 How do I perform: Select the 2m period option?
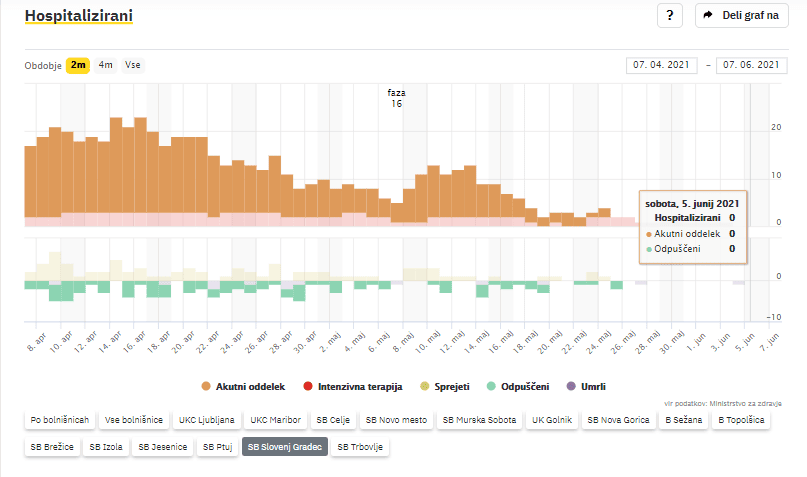coord(78,65)
